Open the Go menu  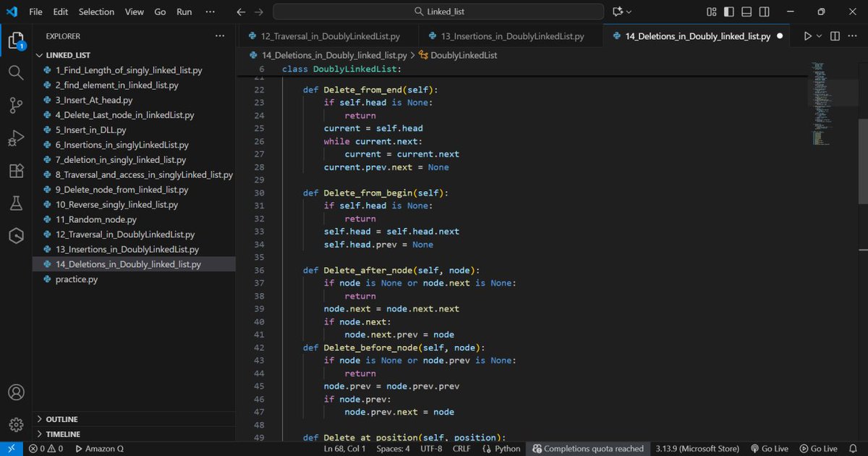click(x=160, y=12)
